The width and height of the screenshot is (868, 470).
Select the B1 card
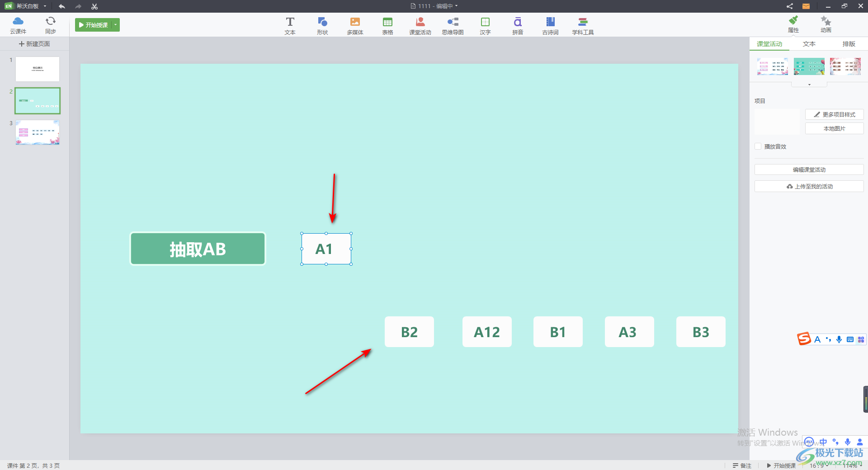tap(558, 332)
